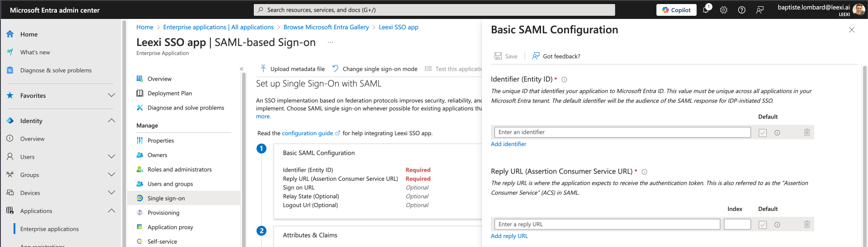This screenshot has width=868, height=247.
Task: Click info icon beside Reply URL heading
Action: [x=644, y=172]
